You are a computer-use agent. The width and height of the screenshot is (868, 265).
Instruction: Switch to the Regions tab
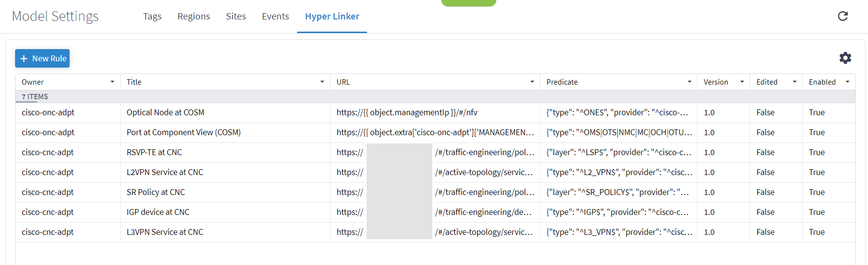(194, 16)
